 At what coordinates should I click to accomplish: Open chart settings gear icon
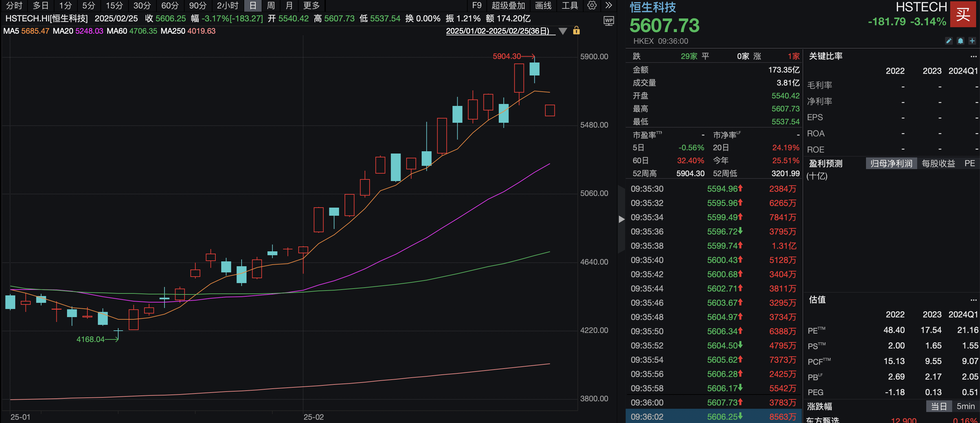592,5
